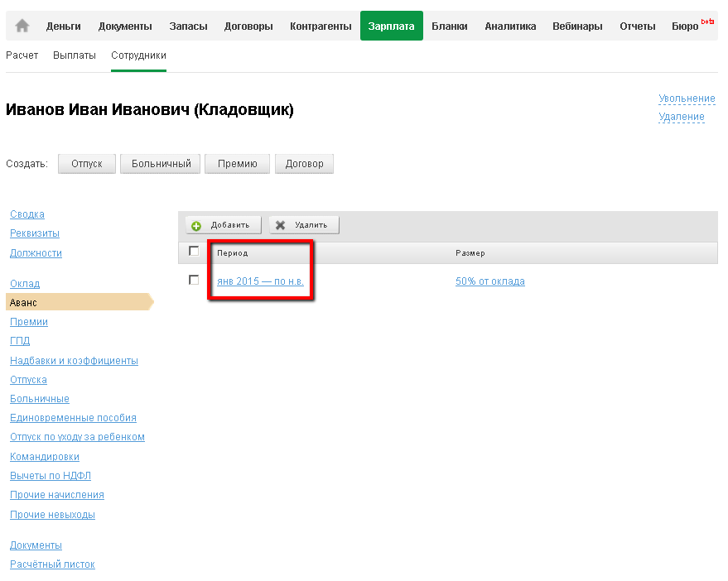Open the Вебинары menu

(x=577, y=26)
